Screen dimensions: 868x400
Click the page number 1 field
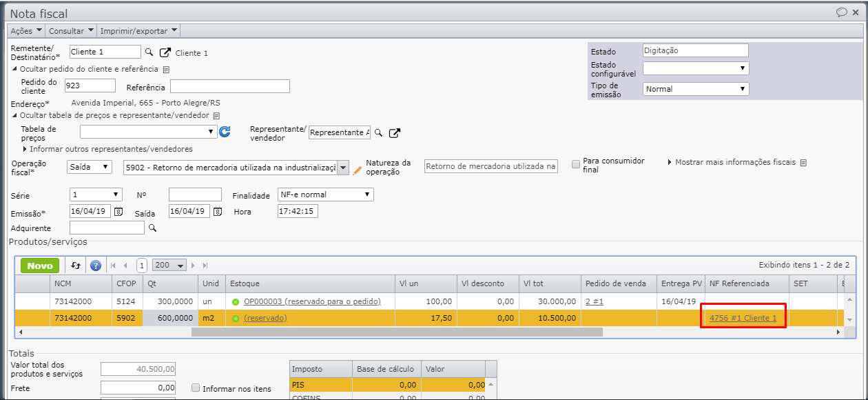(141, 266)
